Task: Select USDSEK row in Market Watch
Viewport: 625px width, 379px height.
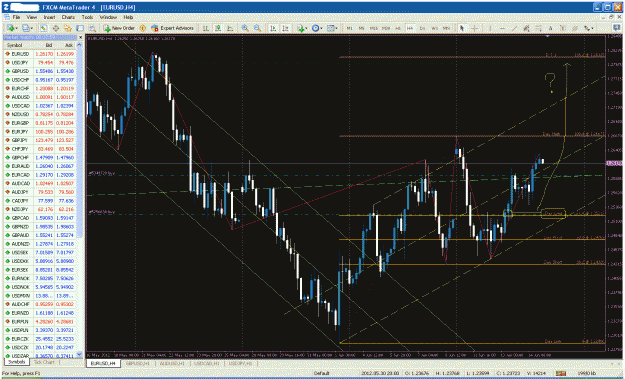Action: (x=40, y=252)
